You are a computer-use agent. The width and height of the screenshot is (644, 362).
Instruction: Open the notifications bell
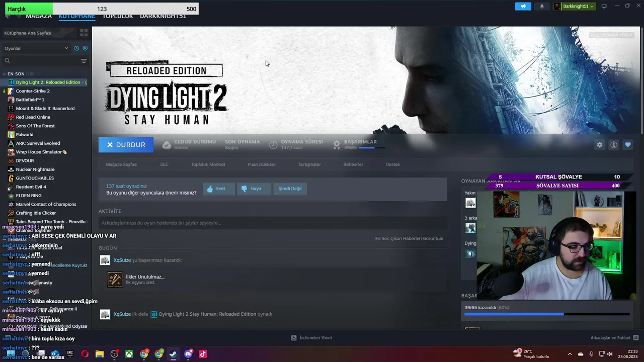[x=542, y=6]
